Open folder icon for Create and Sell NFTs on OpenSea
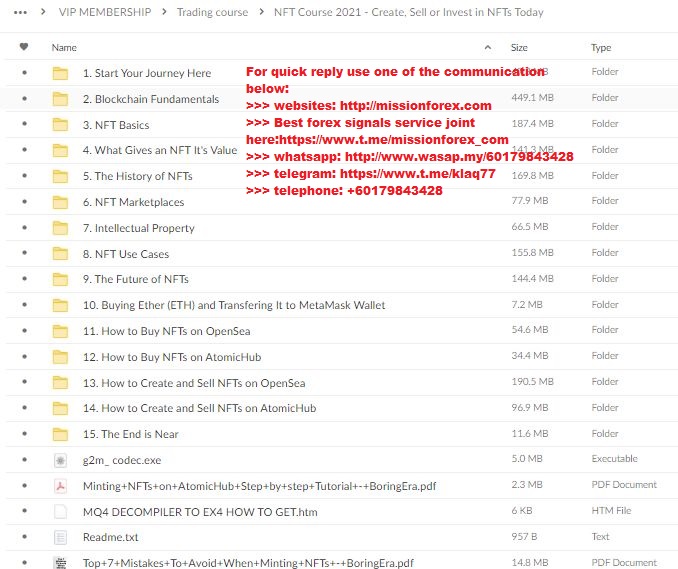Screen dimensions: 678x569 point(60,382)
